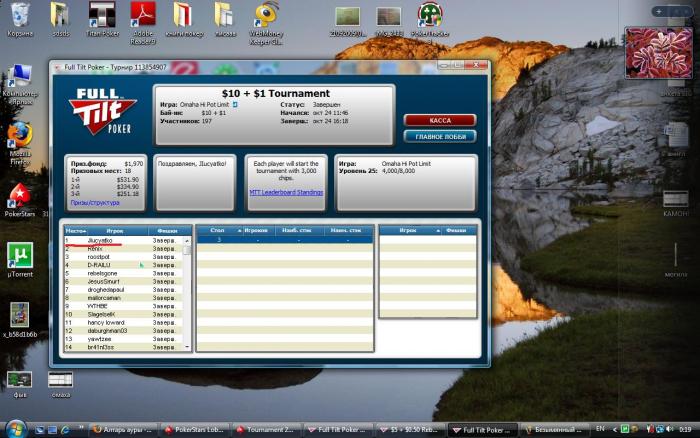
Task: Click the sidebar flower slideshow gadget
Action: pyautogui.click(x=658, y=53)
